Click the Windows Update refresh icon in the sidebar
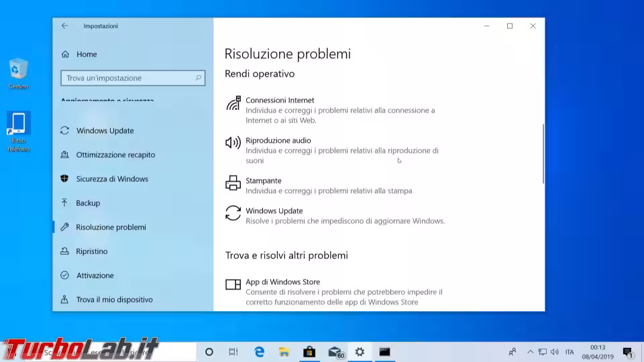This screenshot has width=644, height=362. (65, 131)
